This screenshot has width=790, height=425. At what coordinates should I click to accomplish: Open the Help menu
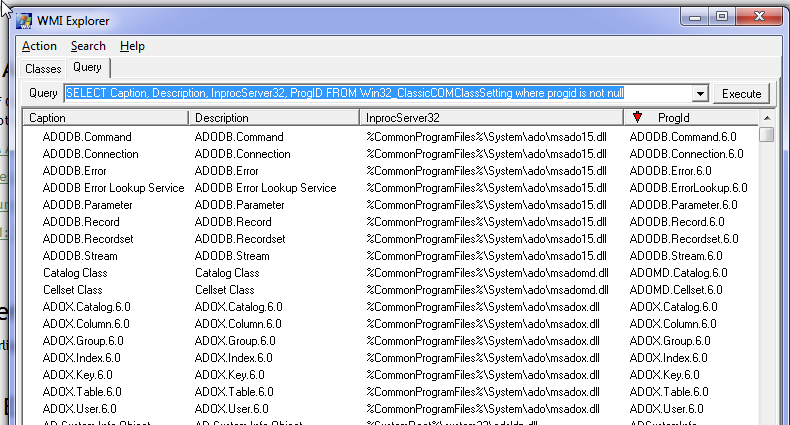(x=132, y=46)
